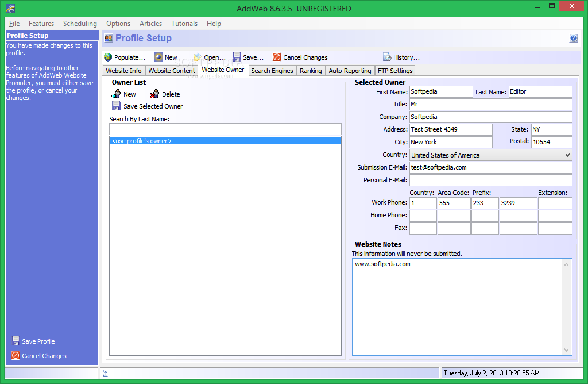Open the Tutorials menu
The image size is (588, 384).
coord(184,23)
